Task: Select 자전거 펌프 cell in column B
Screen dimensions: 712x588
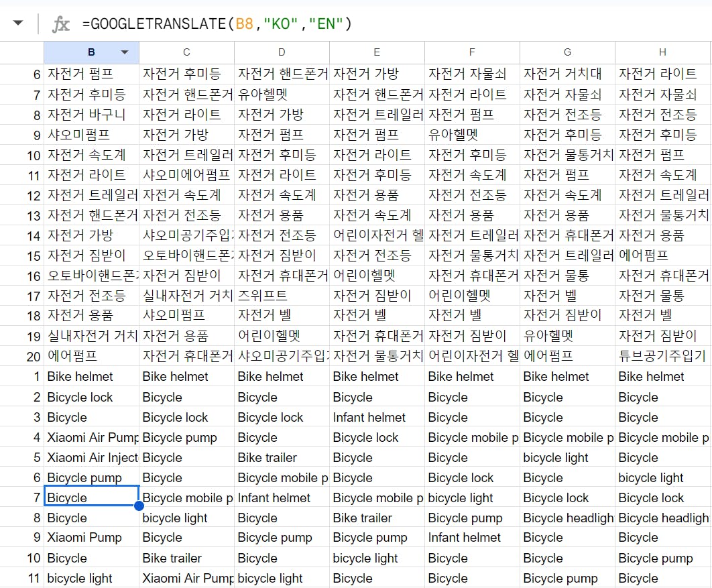Action: (x=91, y=74)
